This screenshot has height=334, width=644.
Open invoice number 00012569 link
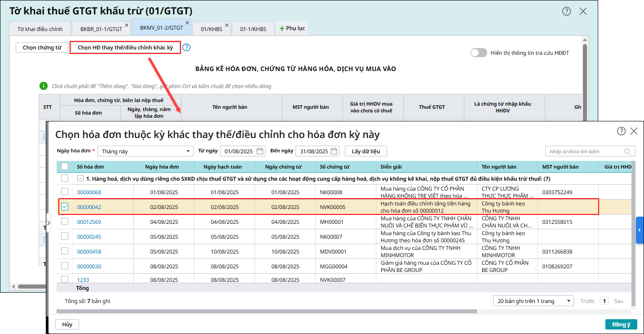(89, 222)
